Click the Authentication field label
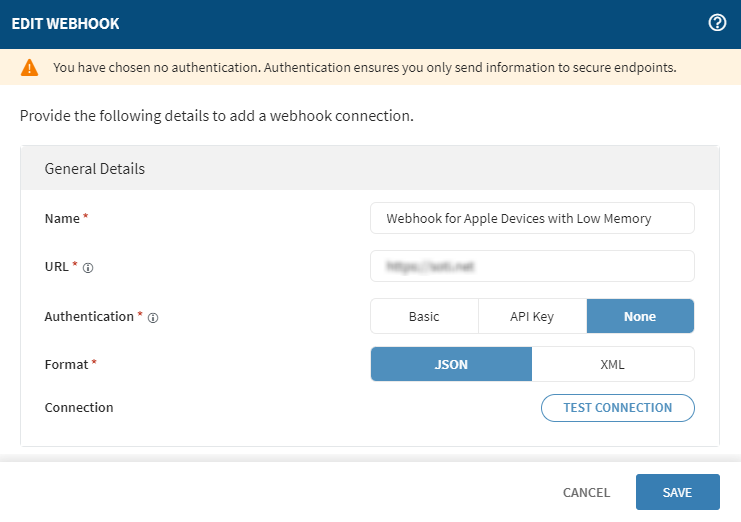741x522 pixels. coord(89,316)
